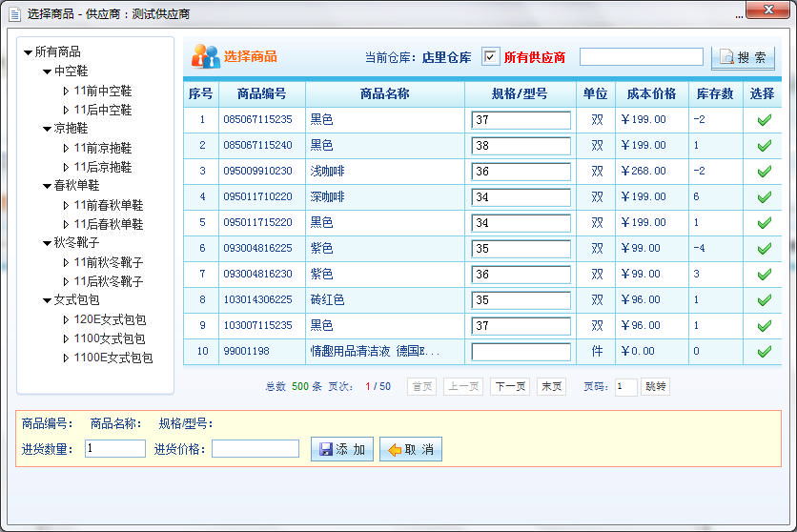Expand the 11前凉拖鞋 subcategory
Screen dimensions: 797x532
click(x=66, y=148)
